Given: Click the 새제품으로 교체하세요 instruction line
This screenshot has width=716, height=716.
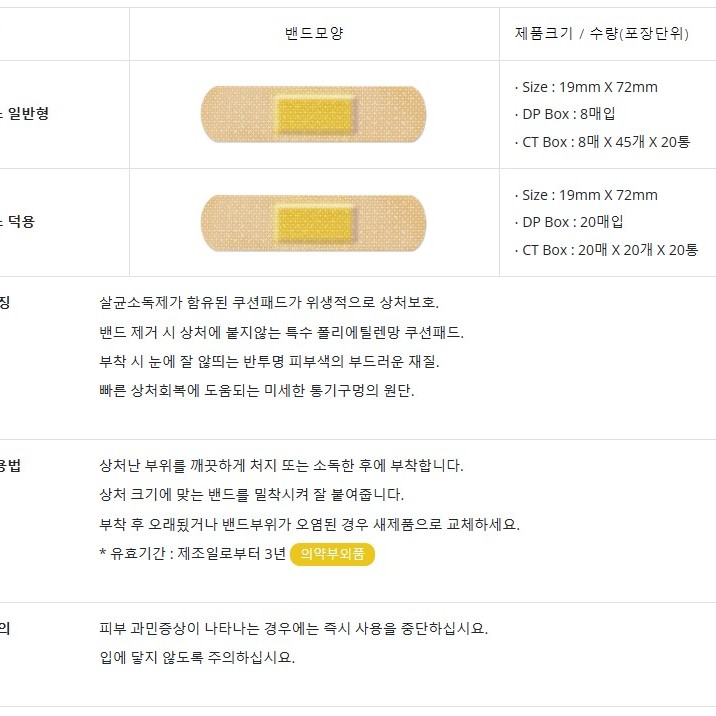Looking at the screenshot, I should [x=310, y=524].
